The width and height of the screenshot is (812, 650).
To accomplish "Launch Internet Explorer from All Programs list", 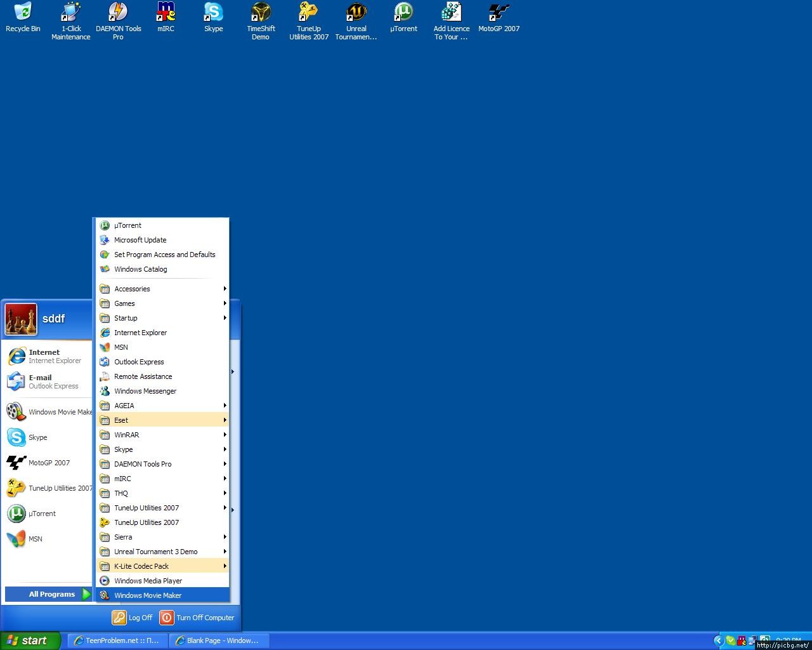I will [162, 333].
